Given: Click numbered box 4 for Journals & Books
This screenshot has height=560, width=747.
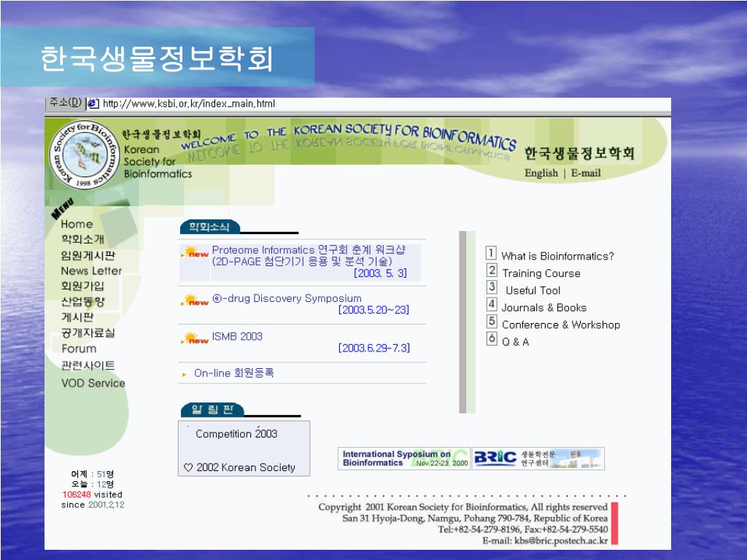Looking at the screenshot, I should pos(491,304).
